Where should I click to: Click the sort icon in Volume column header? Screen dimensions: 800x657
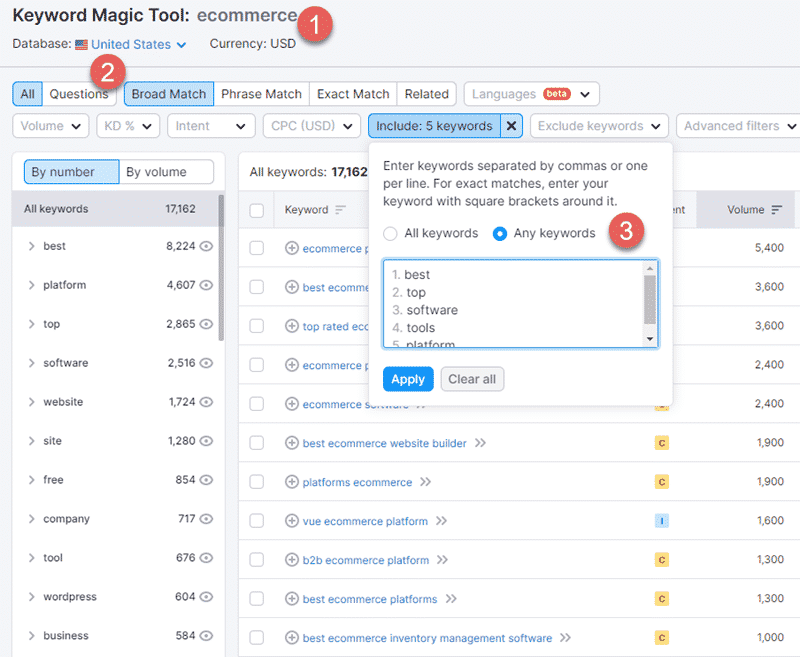tap(777, 210)
